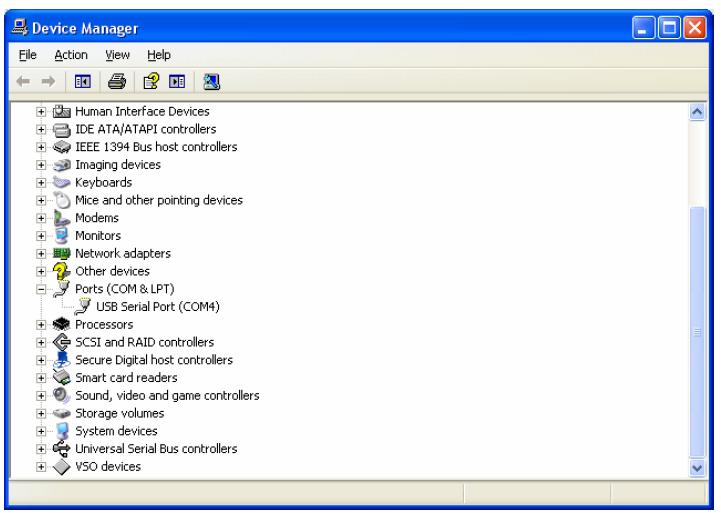The width and height of the screenshot is (721, 513).
Task: Expand the Modems category
Action: click(42, 218)
